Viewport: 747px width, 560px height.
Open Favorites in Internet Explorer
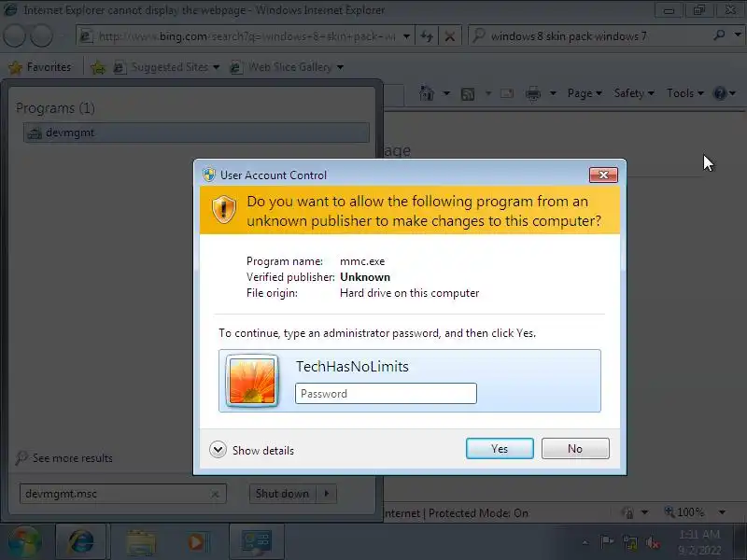tap(40, 67)
